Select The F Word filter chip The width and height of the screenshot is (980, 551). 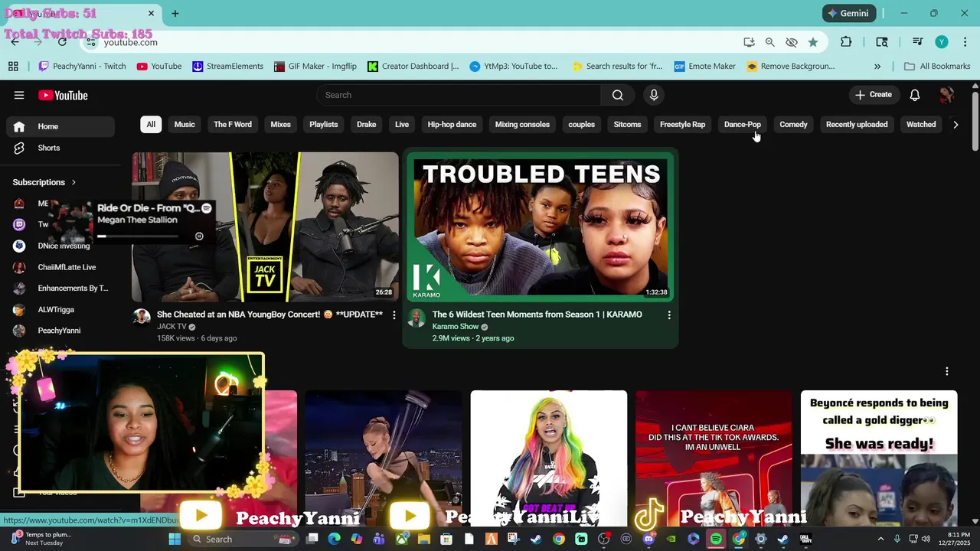coord(233,124)
